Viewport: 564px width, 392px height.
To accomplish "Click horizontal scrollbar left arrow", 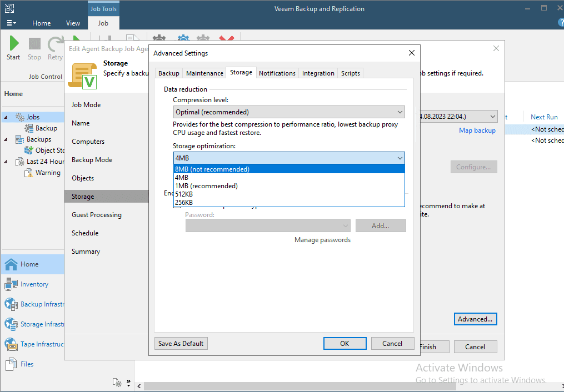I will (x=139, y=386).
